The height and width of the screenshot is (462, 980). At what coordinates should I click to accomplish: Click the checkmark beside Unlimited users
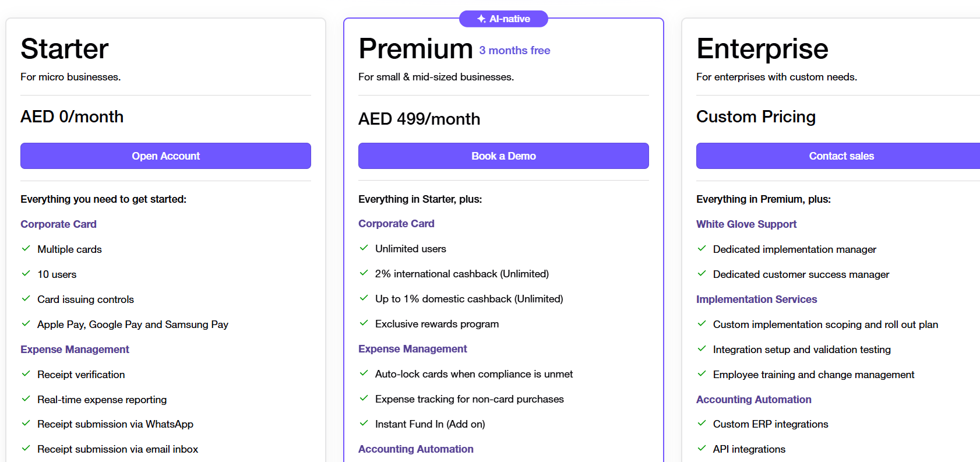364,248
